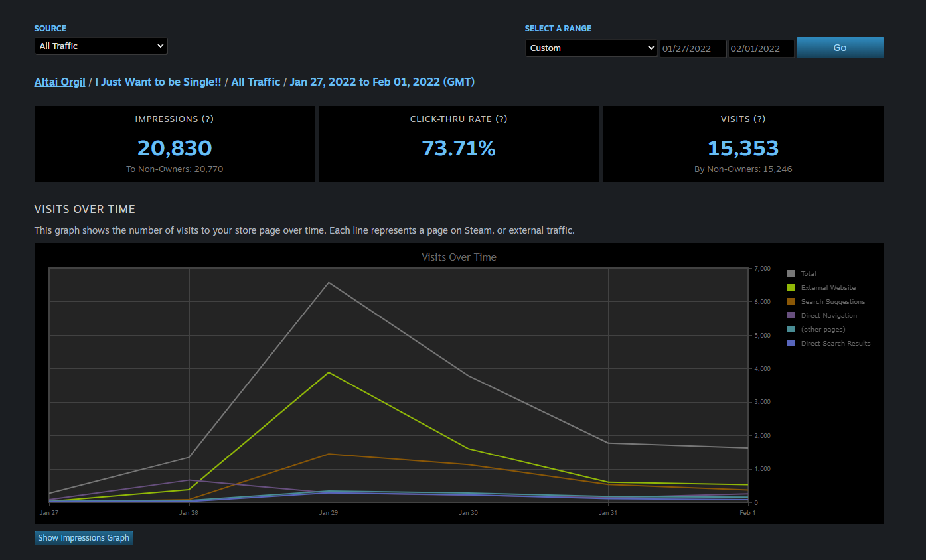
Task: Click the purple Direct Navigation legend swatch
Action: tap(791, 315)
